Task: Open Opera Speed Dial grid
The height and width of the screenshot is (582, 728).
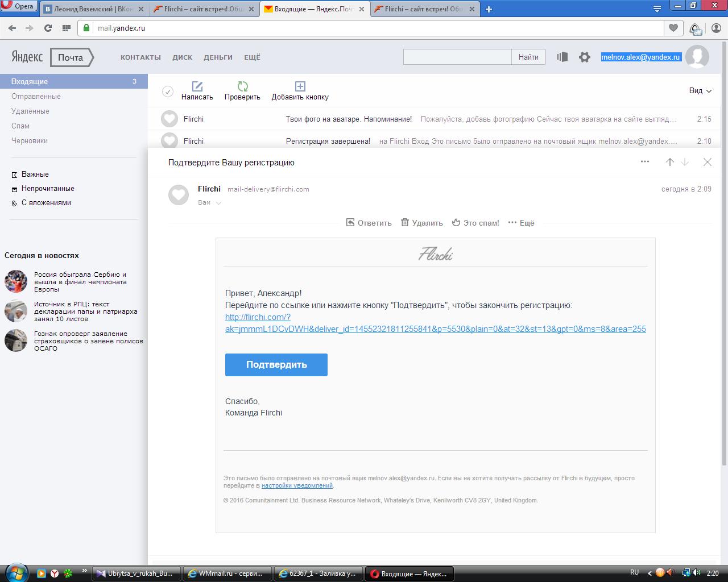Action: pos(66,28)
